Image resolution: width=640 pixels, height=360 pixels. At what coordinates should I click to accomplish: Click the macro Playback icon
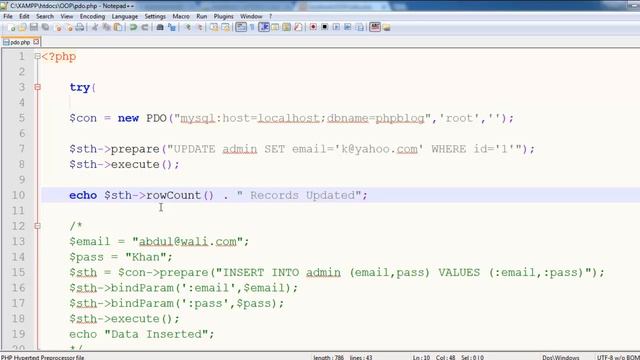[x=336, y=27]
